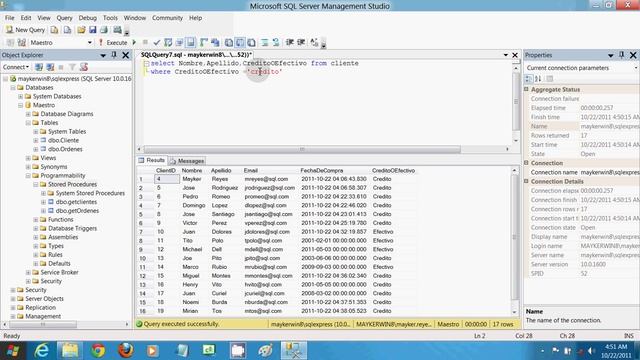Open the Connect dropdown in Object Explorer

tap(16, 67)
